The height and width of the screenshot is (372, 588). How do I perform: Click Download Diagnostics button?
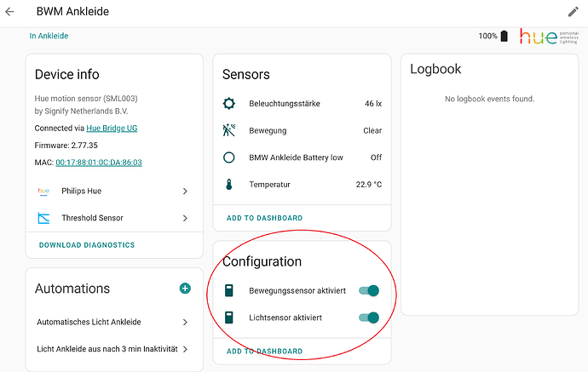tap(87, 245)
